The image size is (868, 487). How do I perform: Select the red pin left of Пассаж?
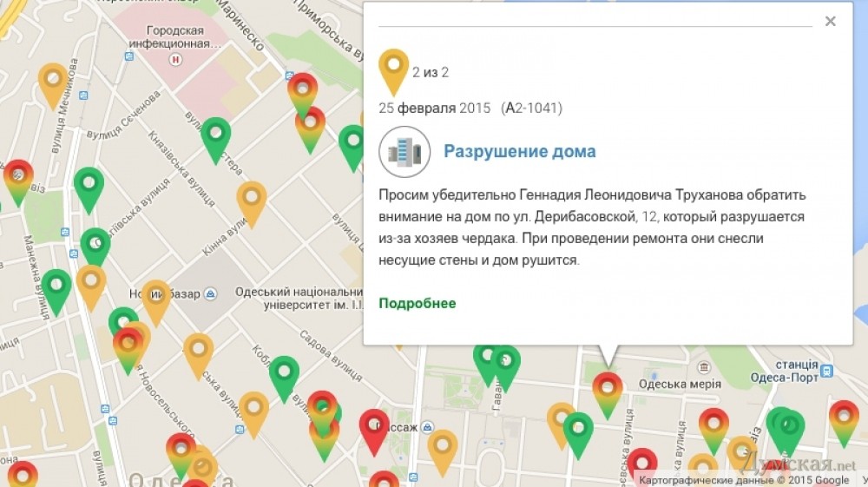pos(374,428)
